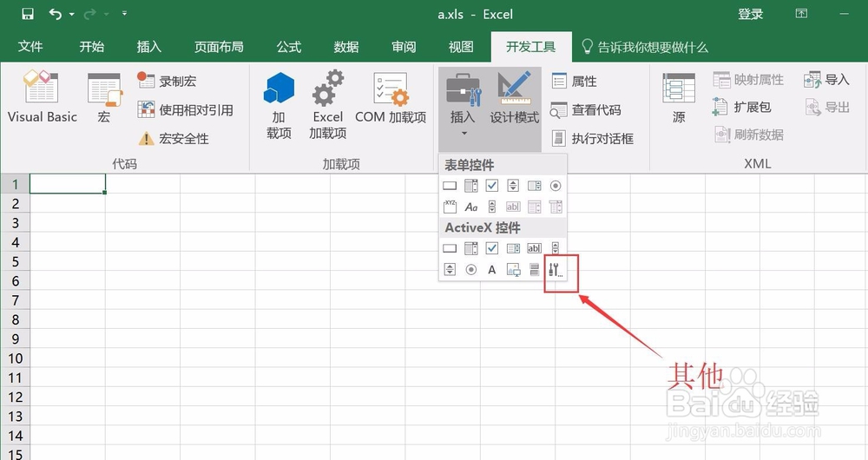This screenshot has height=460, width=868.
Task: Insert a form control Spin Button
Action: (513, 186)
